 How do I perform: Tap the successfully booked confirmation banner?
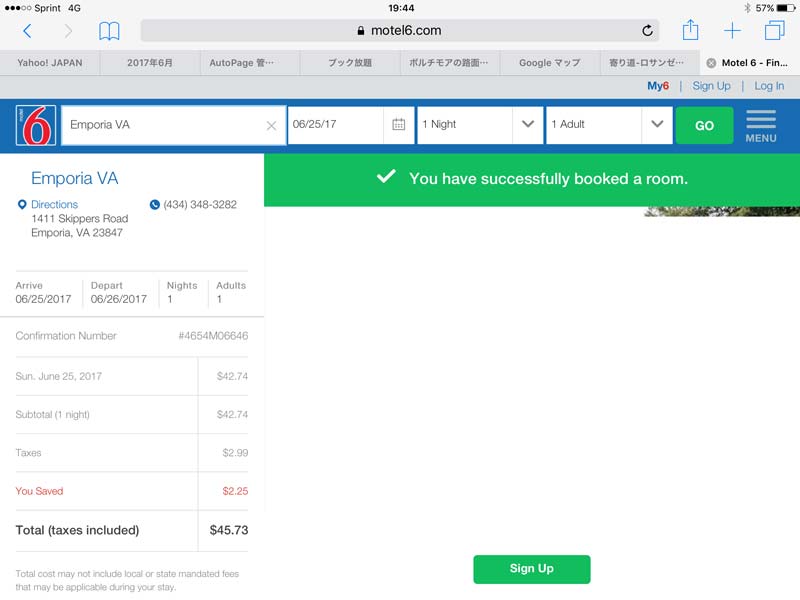pyautogui.click(x=532, y=179)
